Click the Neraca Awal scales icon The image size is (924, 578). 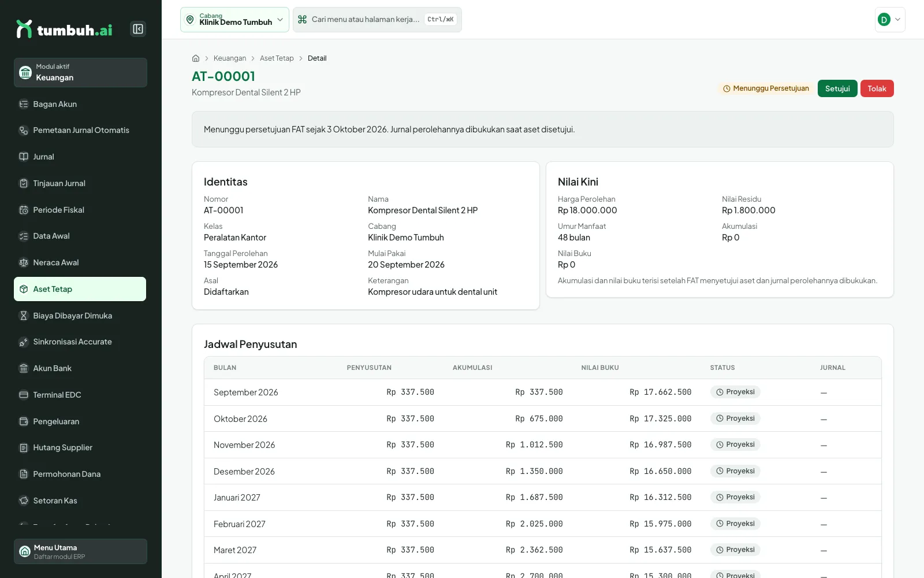pyautogui.click(x=24, y=262)
